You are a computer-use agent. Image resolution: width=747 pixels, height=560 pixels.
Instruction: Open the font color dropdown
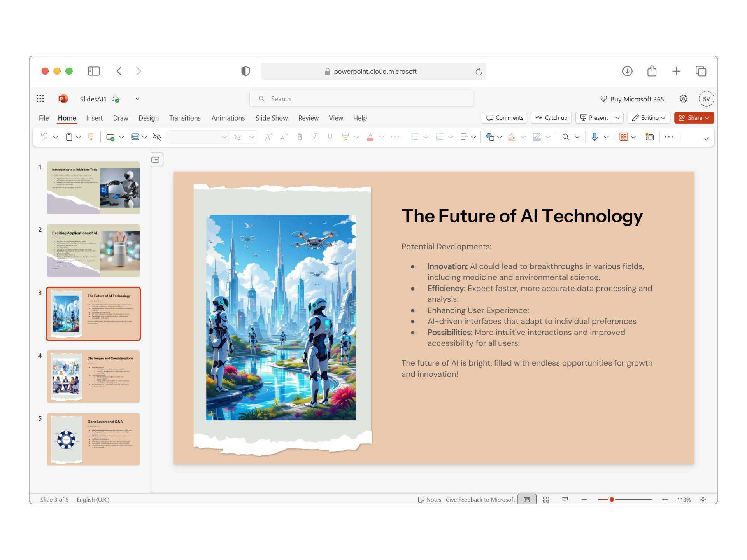tap(382, 137)
